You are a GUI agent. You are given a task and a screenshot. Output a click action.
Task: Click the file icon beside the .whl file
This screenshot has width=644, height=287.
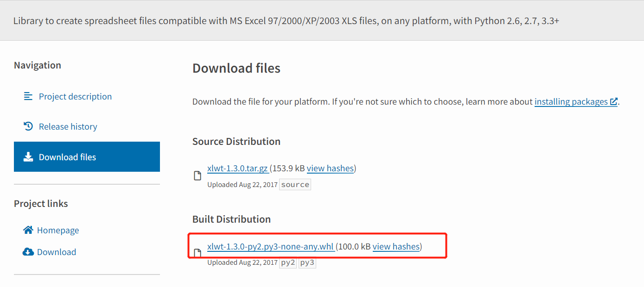tap(198, 253)
